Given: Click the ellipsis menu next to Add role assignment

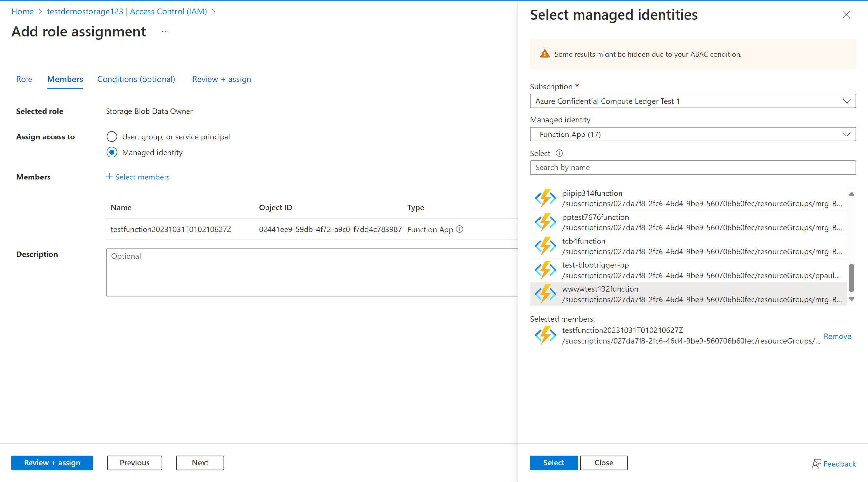Looking at the screenshot, I should click(165, 33).
